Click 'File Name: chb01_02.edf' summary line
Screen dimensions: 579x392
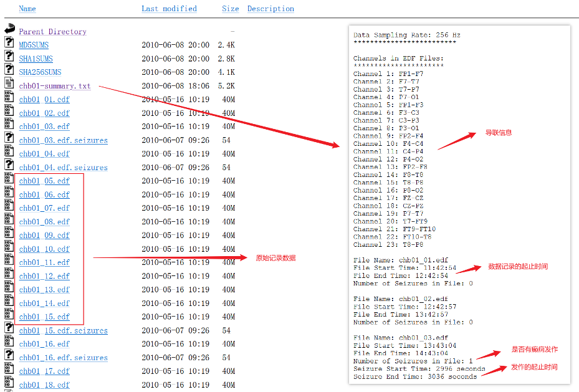tap(401, 299)
